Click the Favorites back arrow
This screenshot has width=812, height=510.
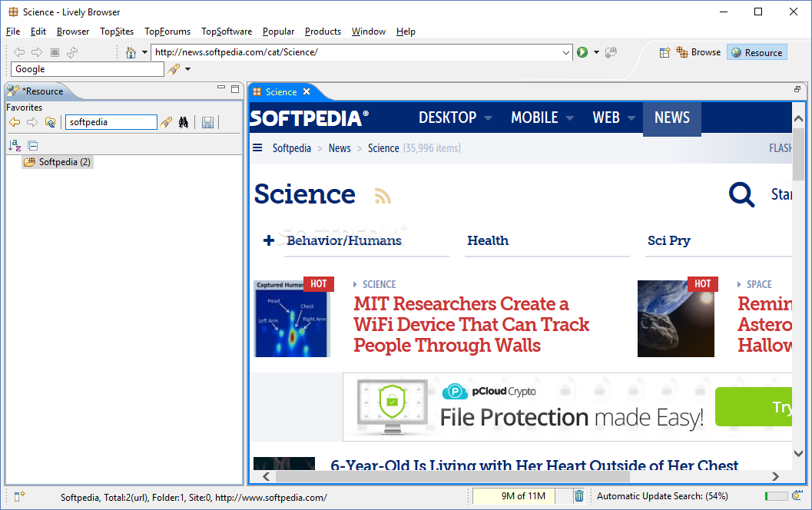pos(15,122)
